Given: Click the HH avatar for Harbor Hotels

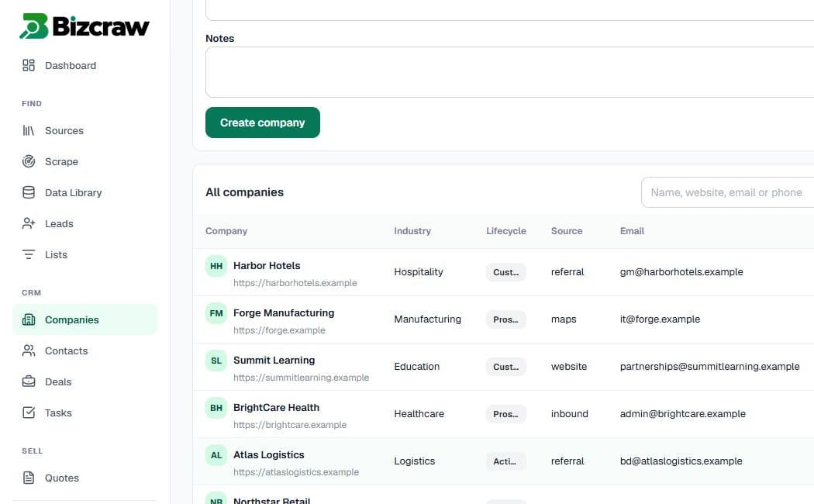Looking at the screenshot, I should point(216,266).
